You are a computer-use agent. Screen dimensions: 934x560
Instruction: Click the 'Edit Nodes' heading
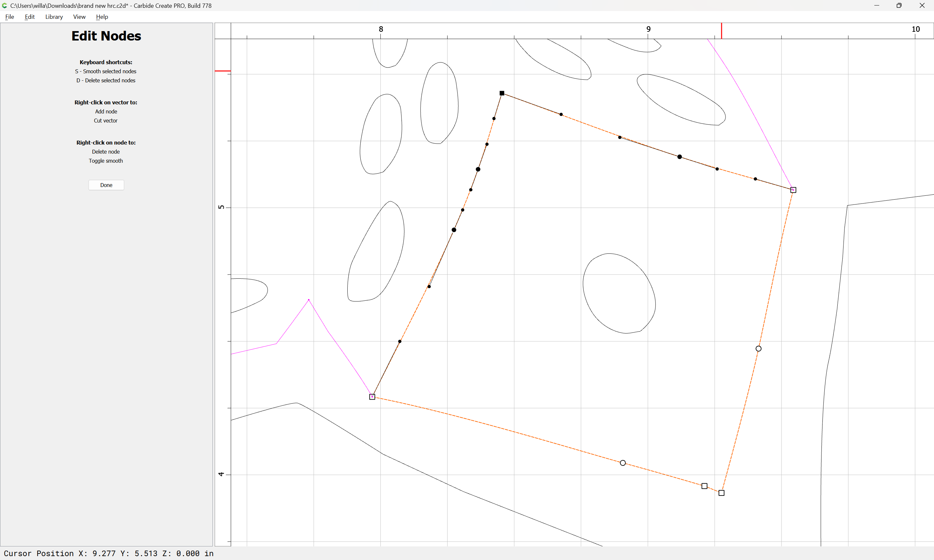coord(106,36)
